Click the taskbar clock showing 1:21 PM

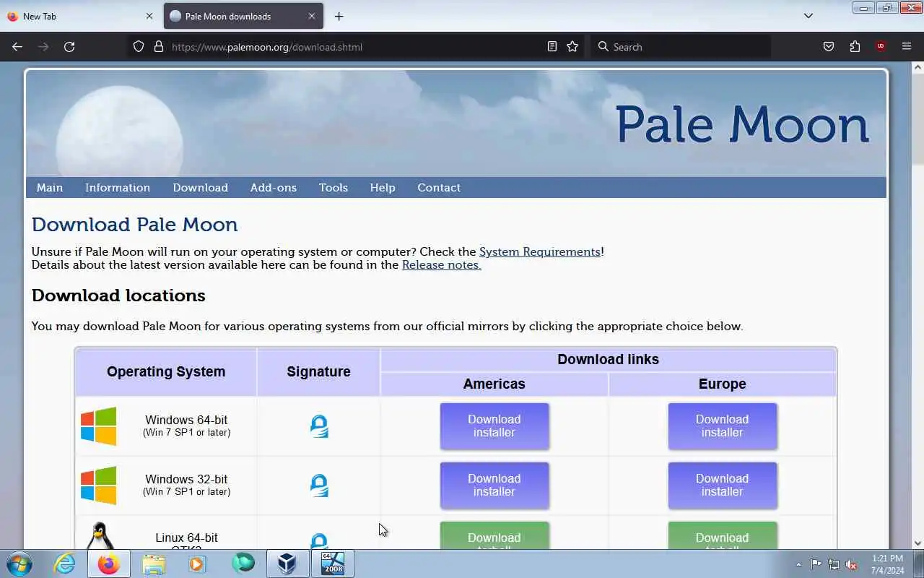(887, 564)
